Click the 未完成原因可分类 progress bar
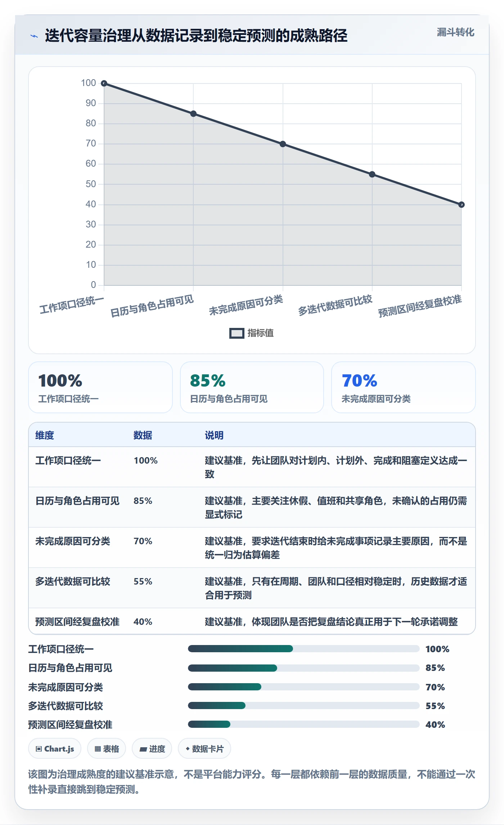 click(x=304, y=687)
